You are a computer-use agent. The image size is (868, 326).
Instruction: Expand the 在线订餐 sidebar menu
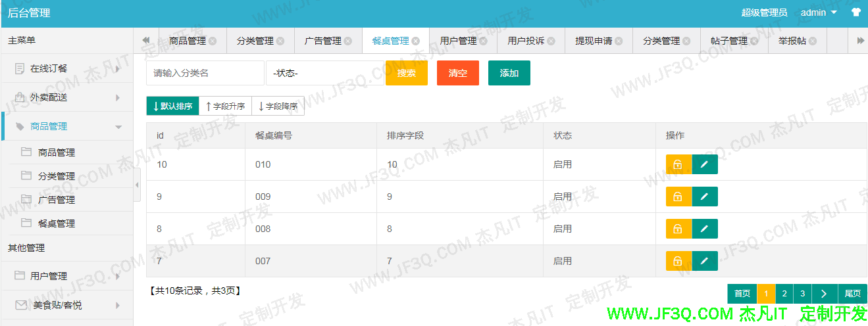point(66,68)
